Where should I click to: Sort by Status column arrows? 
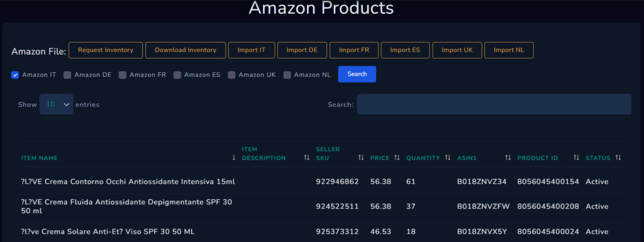618,158
